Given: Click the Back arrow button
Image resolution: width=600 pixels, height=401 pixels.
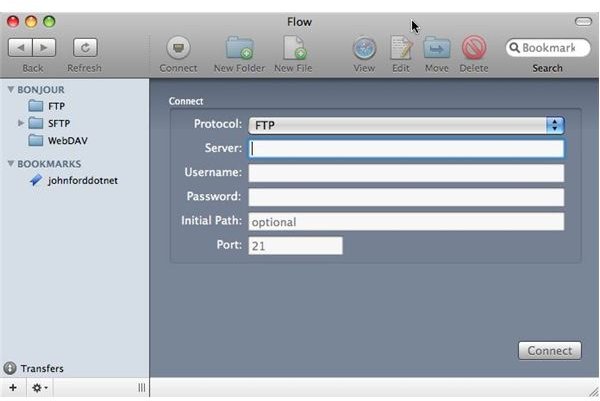Looking at the screenshot, I should click(20, 47).
